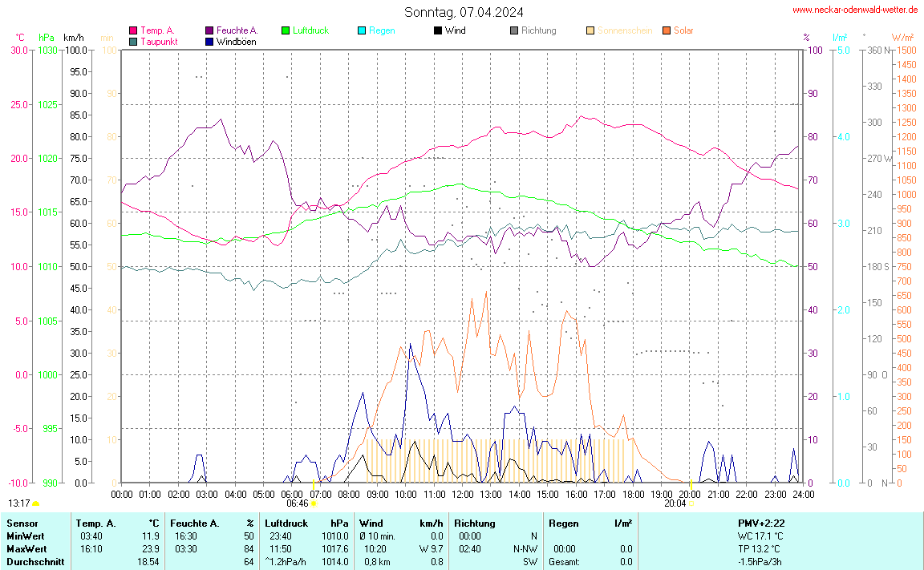This screenshot has height=570, width=924.
Task: Click the gray Richtung legend square
Action: [x=514, y=30]
